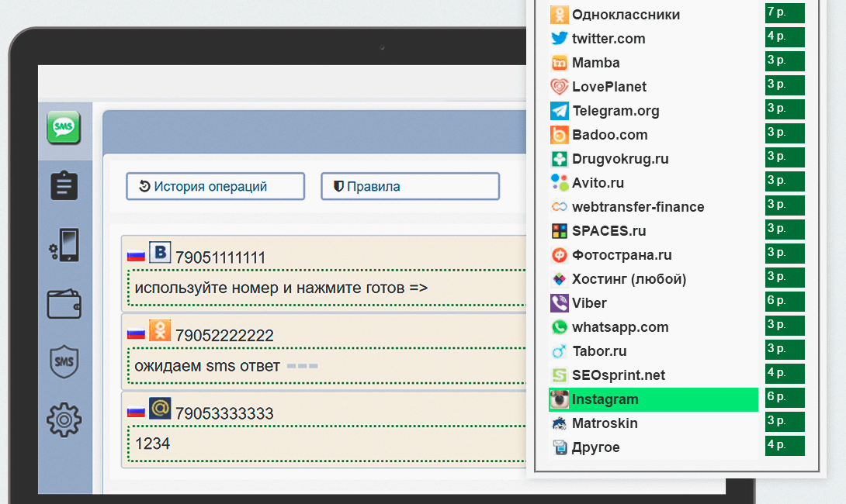Select Одноклассники price button 7 р.
The width and height of the screenshot is (846, 504).
(785, 13)
